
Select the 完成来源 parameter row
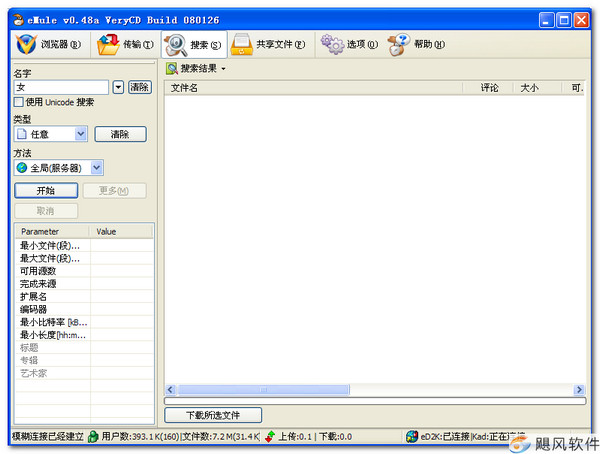click(84, 284)
